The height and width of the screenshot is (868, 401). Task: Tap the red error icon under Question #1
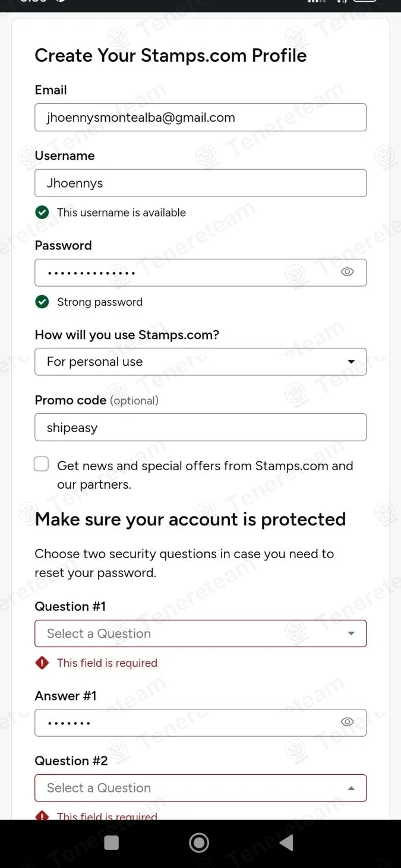pyautogui.click(x=42, y=663)
